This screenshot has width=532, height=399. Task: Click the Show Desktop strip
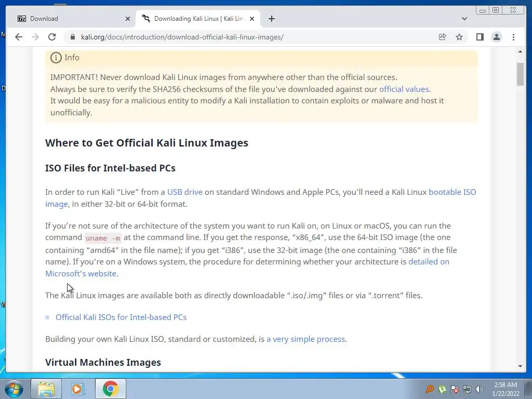point(528,389)
